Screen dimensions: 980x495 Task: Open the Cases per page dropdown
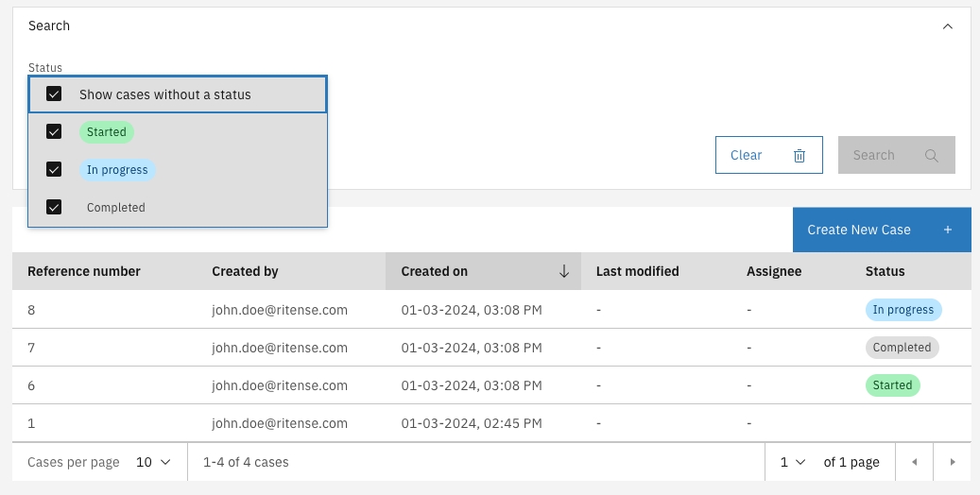pyautogui.click(x=154, y=462)
